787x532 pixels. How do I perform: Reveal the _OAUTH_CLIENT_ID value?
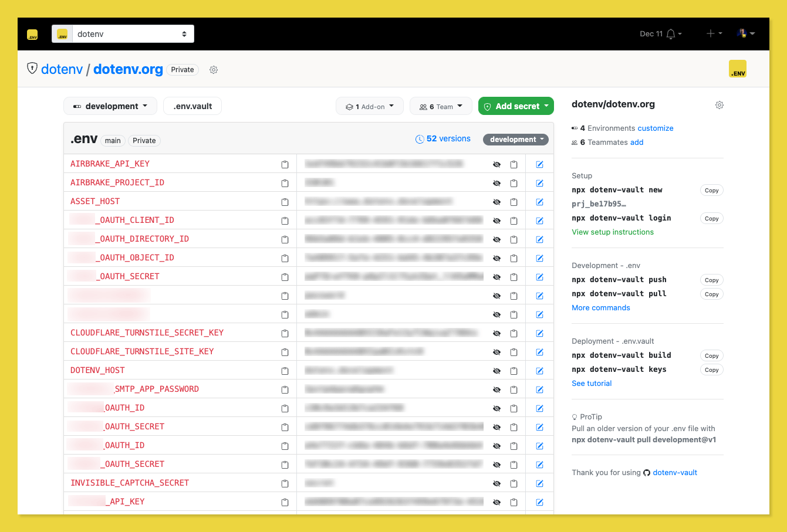tap(496, 221)
